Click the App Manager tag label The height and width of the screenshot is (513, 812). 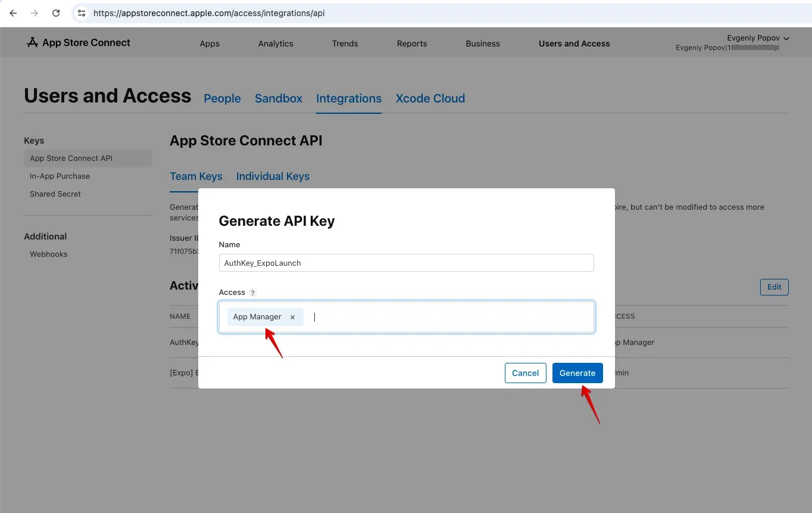[x=257, y=317]
